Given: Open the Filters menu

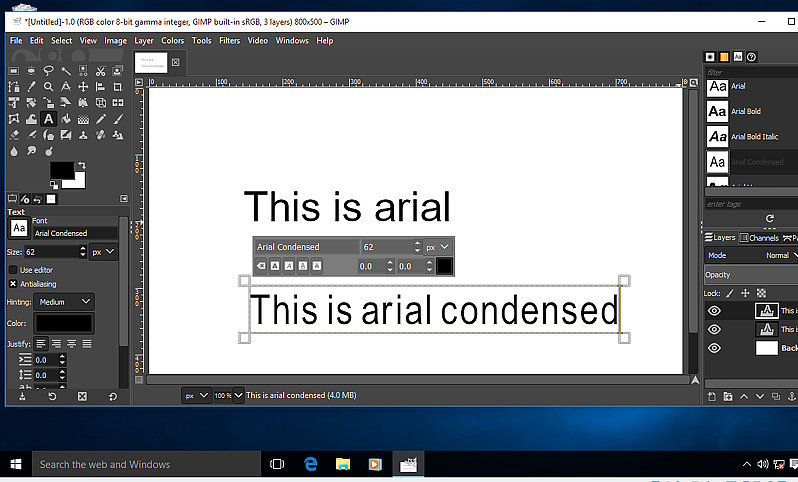Looking at the screenshot, I should pos(230,41).
